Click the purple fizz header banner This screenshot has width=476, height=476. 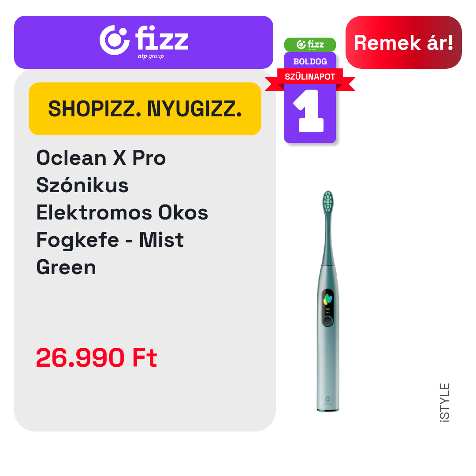click(144, 42)
